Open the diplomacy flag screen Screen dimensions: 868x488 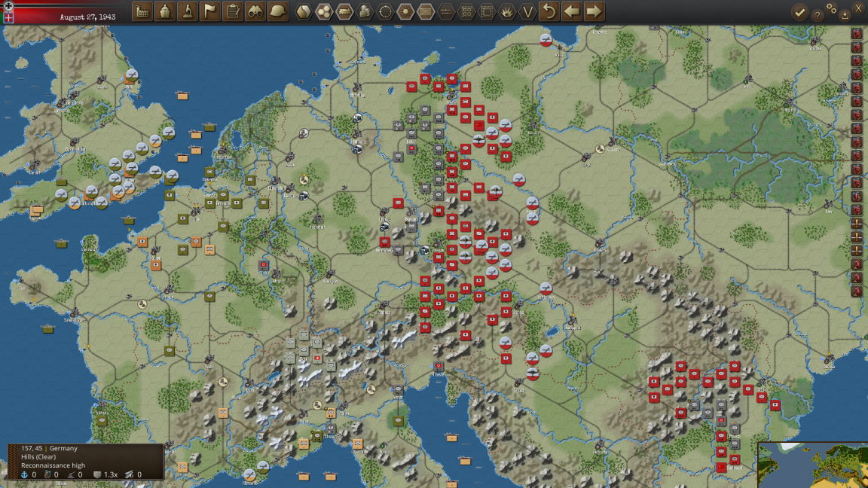tap(210, 11)
